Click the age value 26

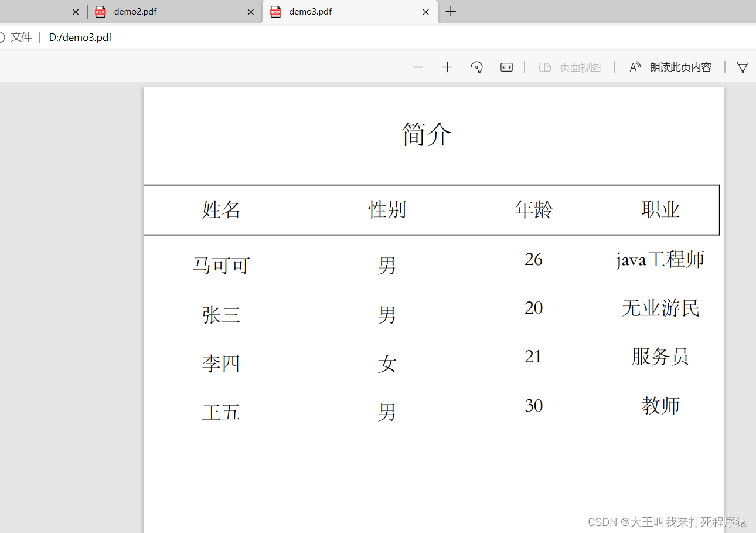(534, 259)
